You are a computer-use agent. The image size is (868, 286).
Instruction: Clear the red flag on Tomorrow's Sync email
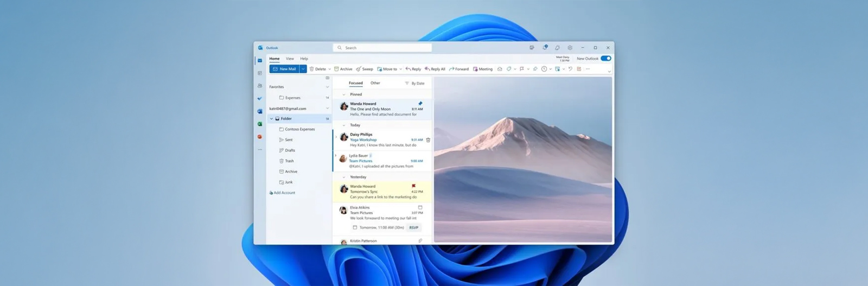pyautogui.click(x=413, y=186)
